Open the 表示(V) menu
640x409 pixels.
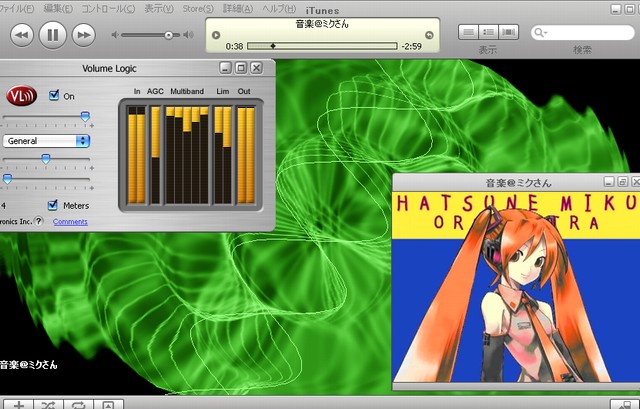159,9
